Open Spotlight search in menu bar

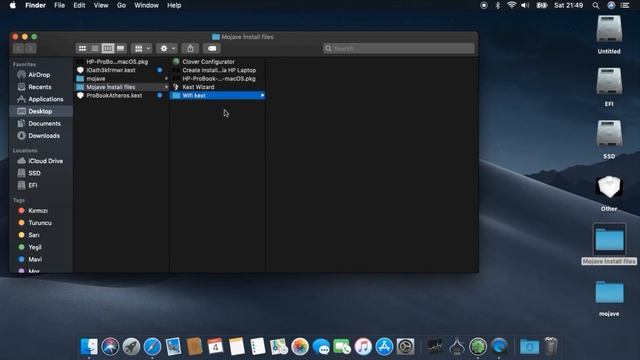(x=596, y=5)
